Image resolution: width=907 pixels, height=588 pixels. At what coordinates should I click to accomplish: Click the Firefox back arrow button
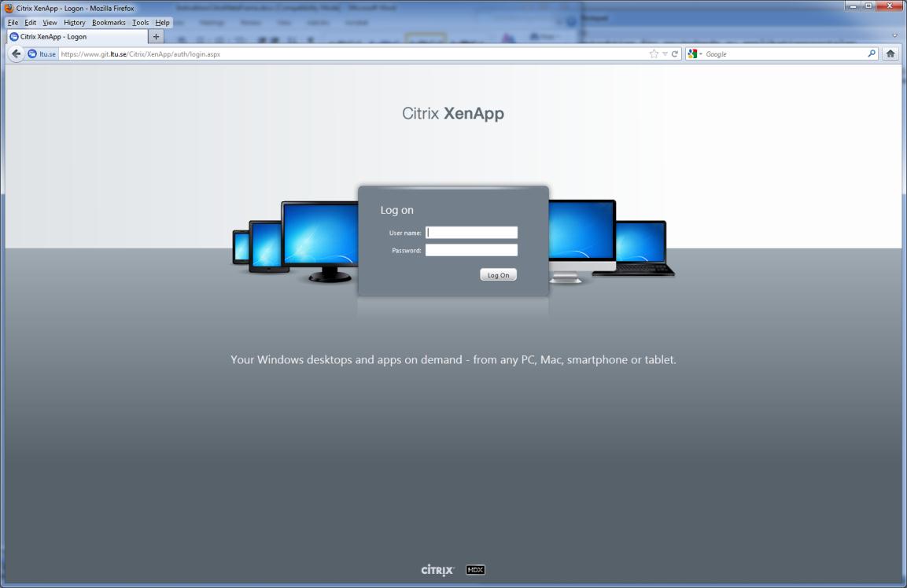16,53
